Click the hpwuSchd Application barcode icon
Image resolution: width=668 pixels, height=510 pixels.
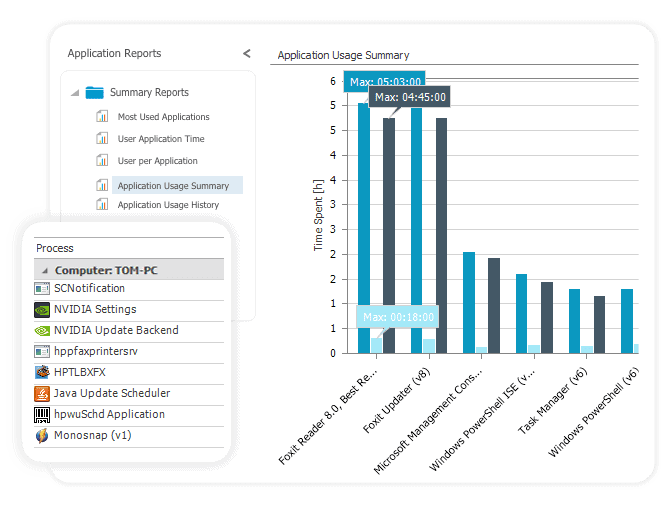42,414
